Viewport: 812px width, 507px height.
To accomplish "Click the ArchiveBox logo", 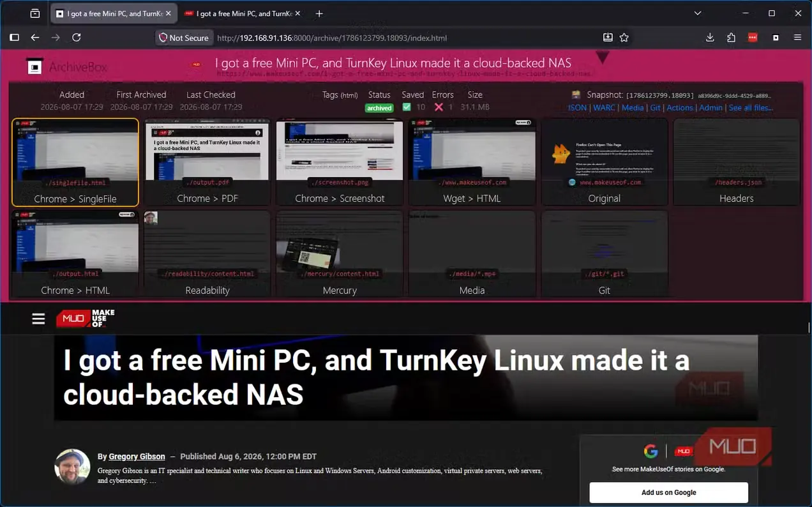I will (x=66, y=66).
